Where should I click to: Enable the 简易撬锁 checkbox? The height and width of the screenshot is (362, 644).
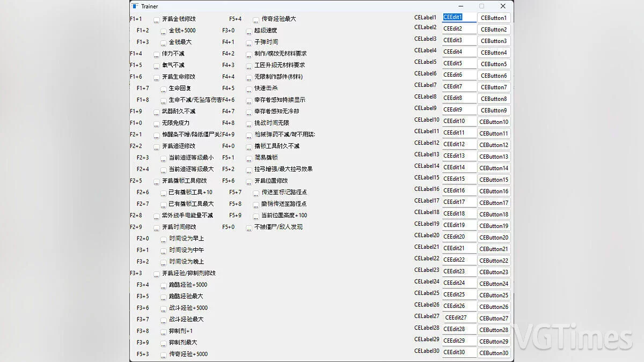point(249,159)
